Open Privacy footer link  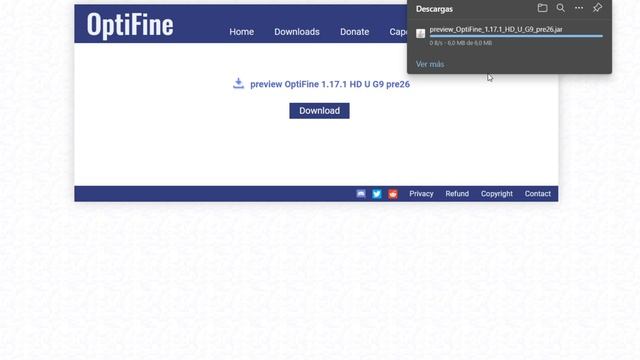[x=421, y=194]
